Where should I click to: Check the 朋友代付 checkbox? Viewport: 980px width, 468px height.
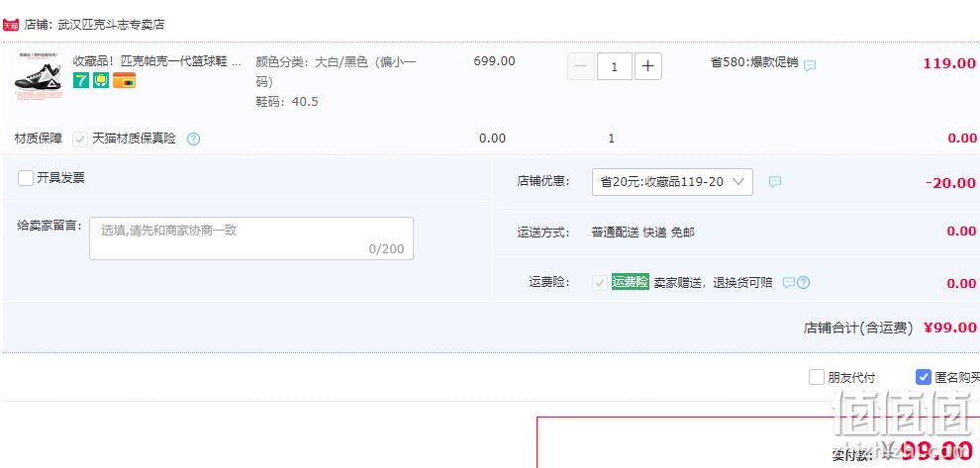[x=817, y=377]
